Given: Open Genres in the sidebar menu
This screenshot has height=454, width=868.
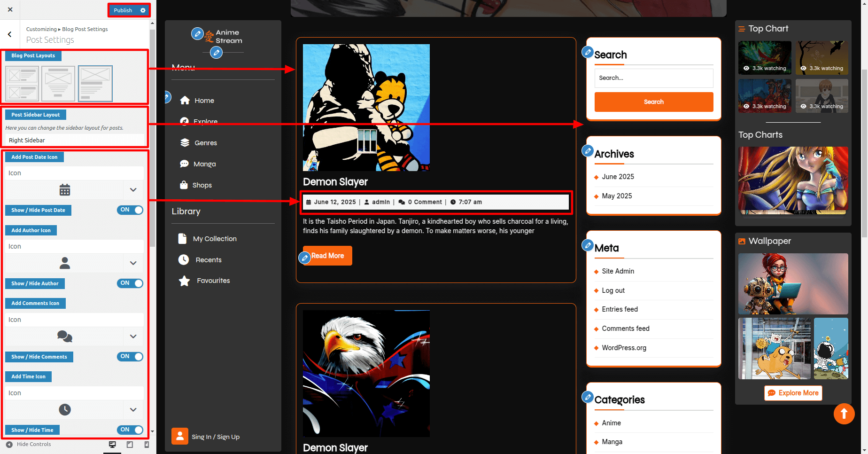Looking at the screenshot, I should (x=205, y=143).
